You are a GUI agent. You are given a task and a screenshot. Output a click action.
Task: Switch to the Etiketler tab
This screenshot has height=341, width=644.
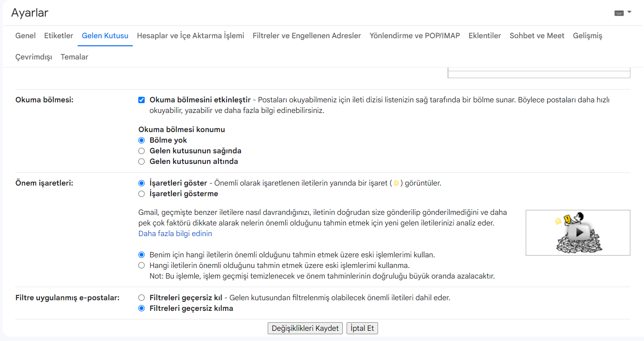pos(59,36)
